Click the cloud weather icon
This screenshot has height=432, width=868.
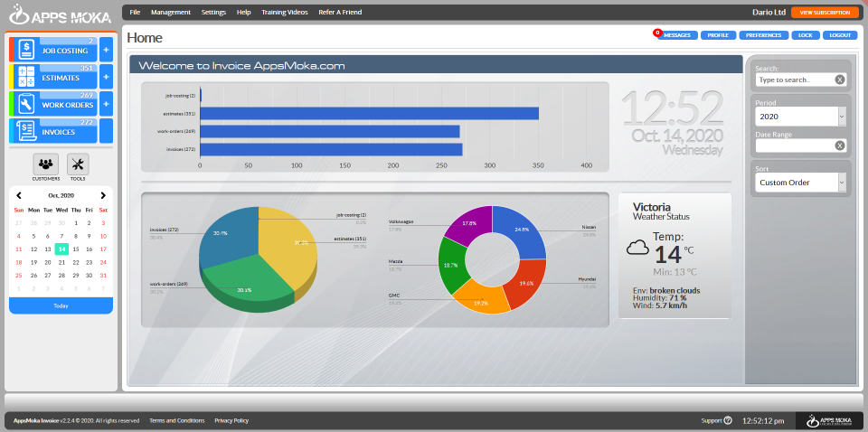pyautogui.click(x=637, y=248)
